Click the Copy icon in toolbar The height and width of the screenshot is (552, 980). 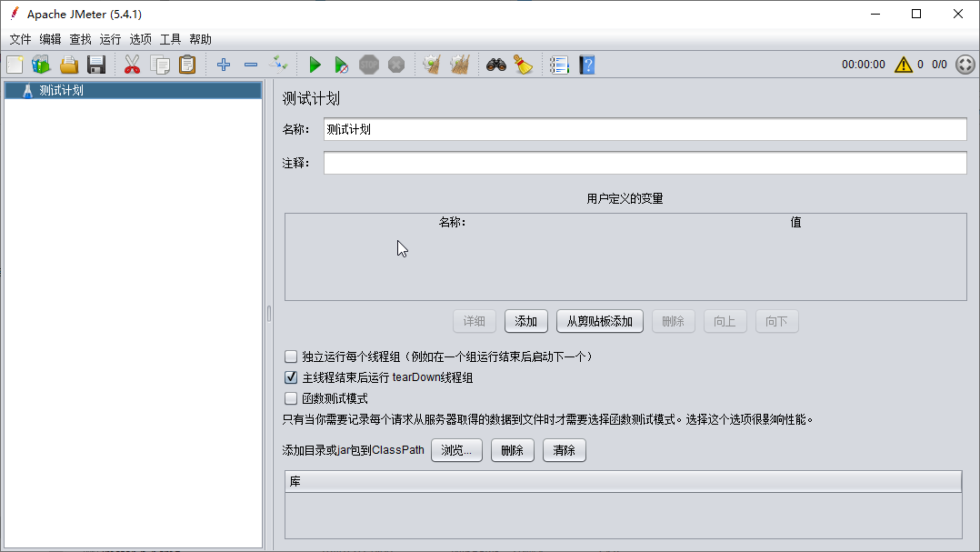pyautogui.click(x=160, y=65)
